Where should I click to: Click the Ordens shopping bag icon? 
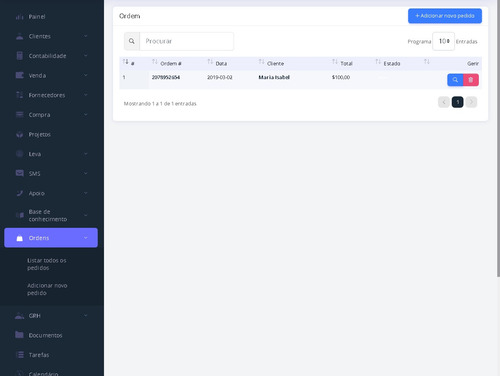click(20, 238)
